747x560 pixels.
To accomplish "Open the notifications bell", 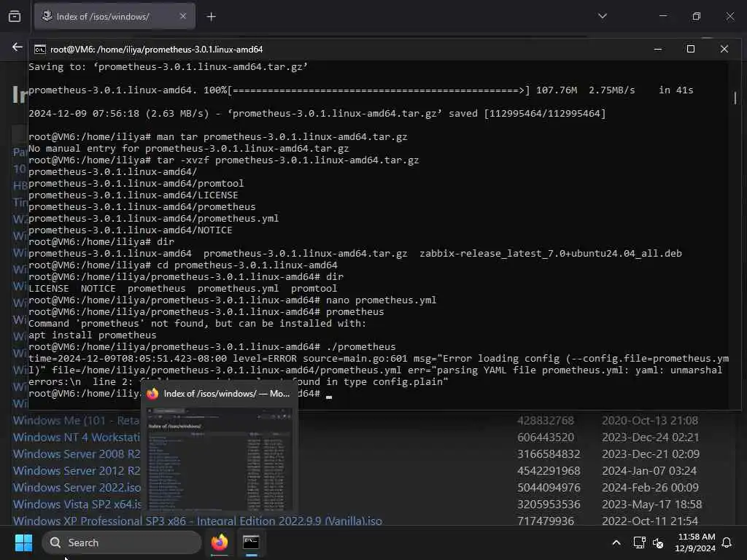I will [x=727, y=542].
